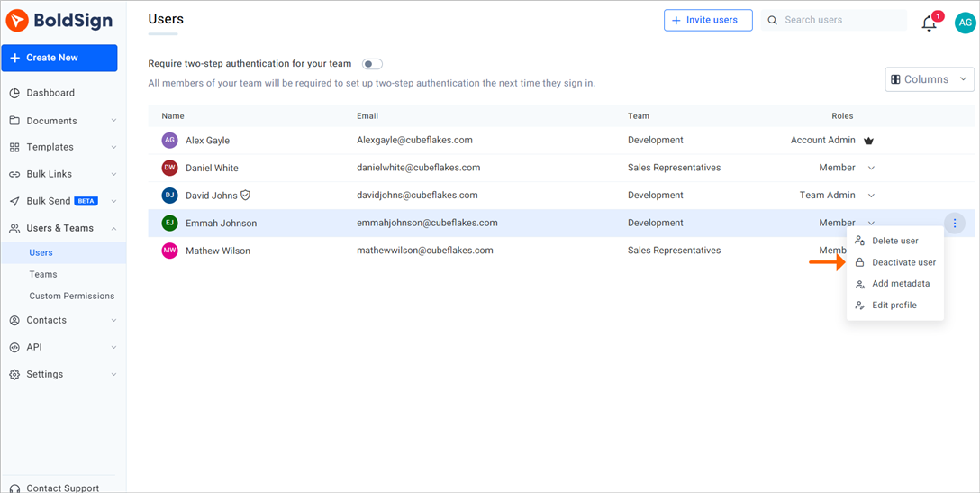
Task: Expand Daniel White's Member role dropdown
Action: 871,169
